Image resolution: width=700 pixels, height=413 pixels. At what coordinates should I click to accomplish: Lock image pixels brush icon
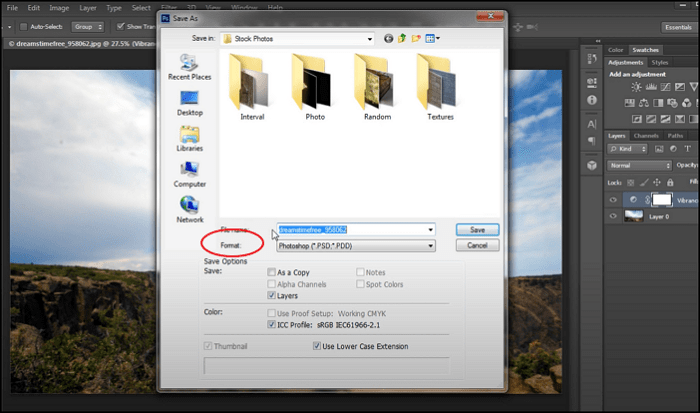click(644, 182)
